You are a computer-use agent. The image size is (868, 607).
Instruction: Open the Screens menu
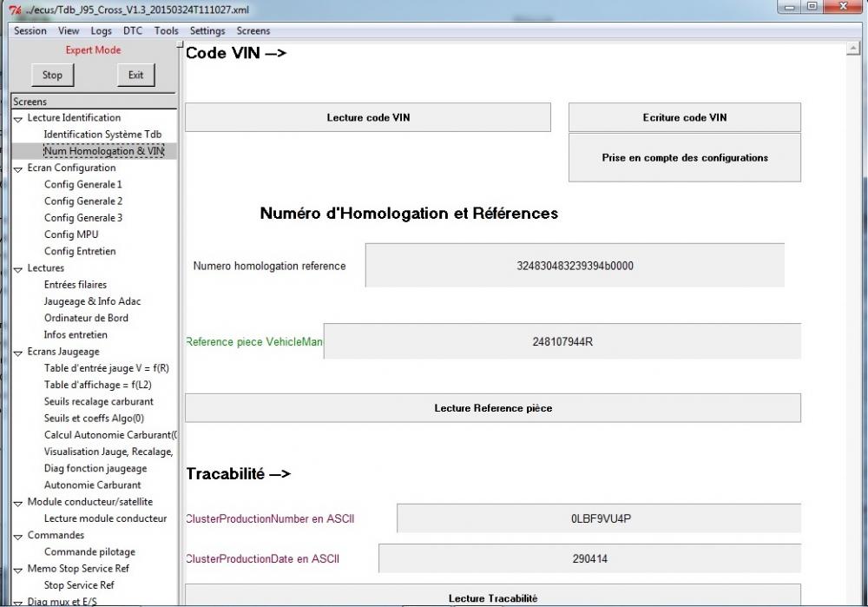253,31
